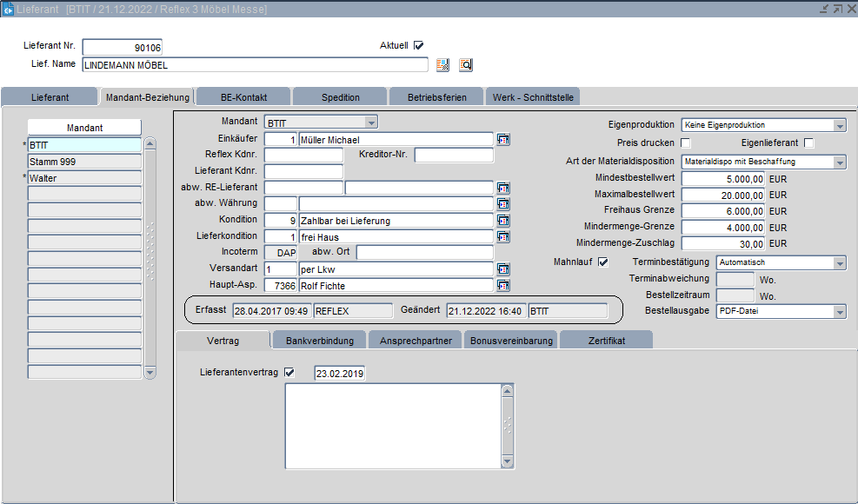
Task: Click the search icon beside Lief. Name field
Action: point(465,65)
